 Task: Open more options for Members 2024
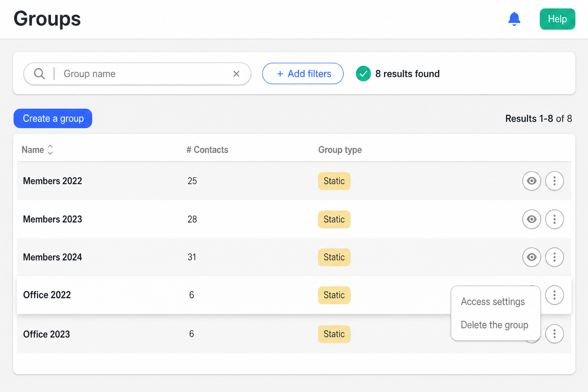(554, 257)
